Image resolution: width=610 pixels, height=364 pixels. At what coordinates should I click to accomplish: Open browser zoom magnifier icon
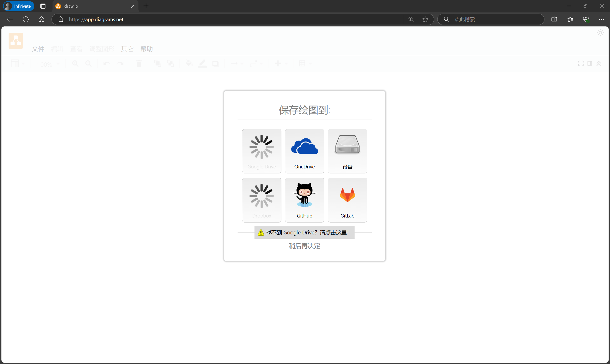tap(411, 19)
